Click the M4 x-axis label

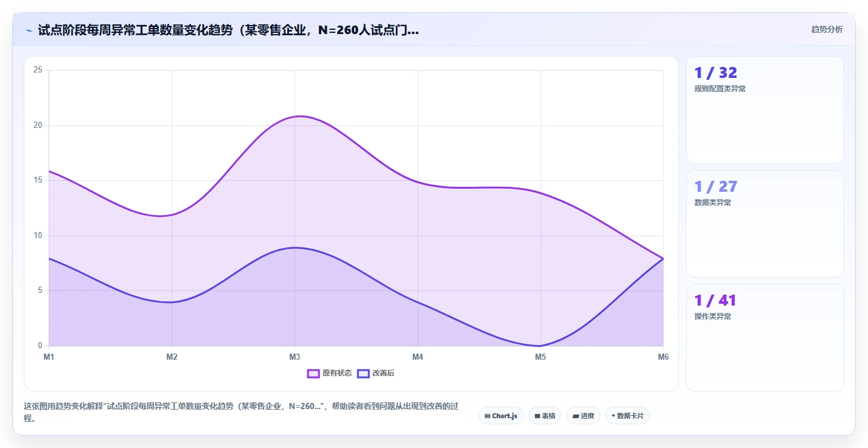[x=418, y=357]
